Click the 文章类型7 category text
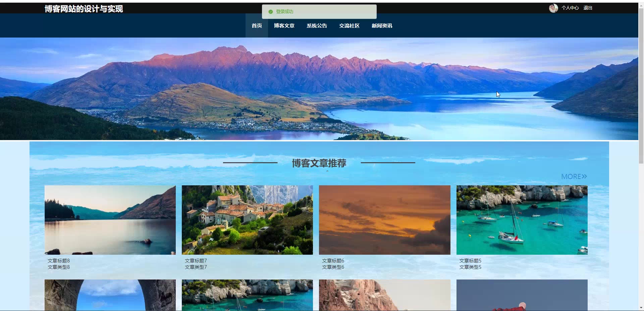Viewport: 644px width, 311px height. pos(196,267)
